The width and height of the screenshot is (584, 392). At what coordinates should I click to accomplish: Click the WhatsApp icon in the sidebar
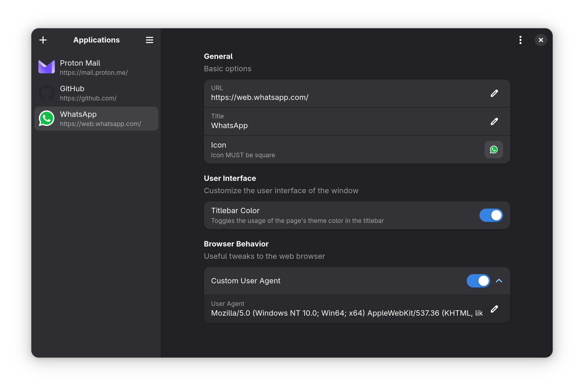(x=47, y=118)
